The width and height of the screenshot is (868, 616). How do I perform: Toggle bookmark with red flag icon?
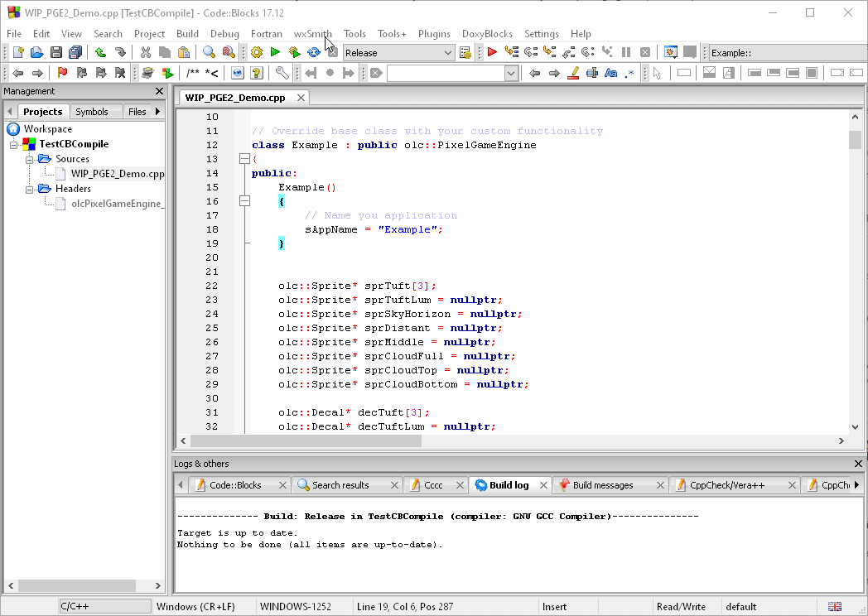tap(62, 73)
